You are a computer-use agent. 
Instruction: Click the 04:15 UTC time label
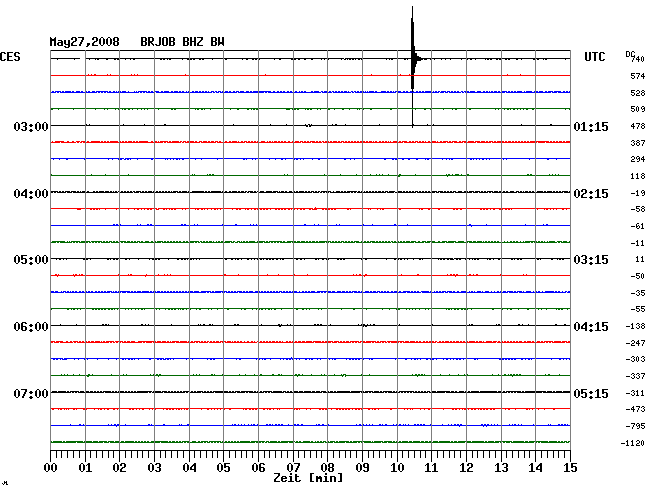pos(591,327)
